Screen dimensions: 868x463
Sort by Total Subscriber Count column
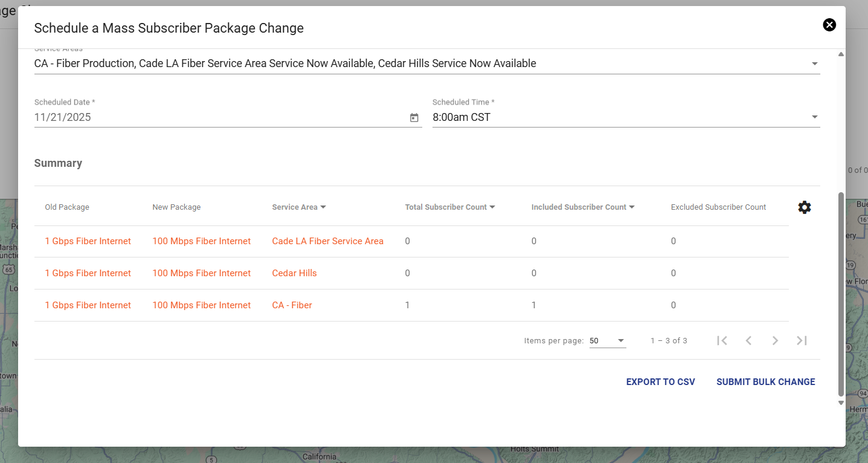tap(449, 207)
